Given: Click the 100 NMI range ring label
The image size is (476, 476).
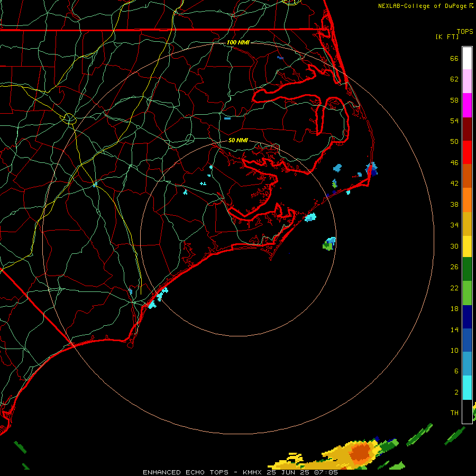Looking at the screenshot, I should click(238, 42).
